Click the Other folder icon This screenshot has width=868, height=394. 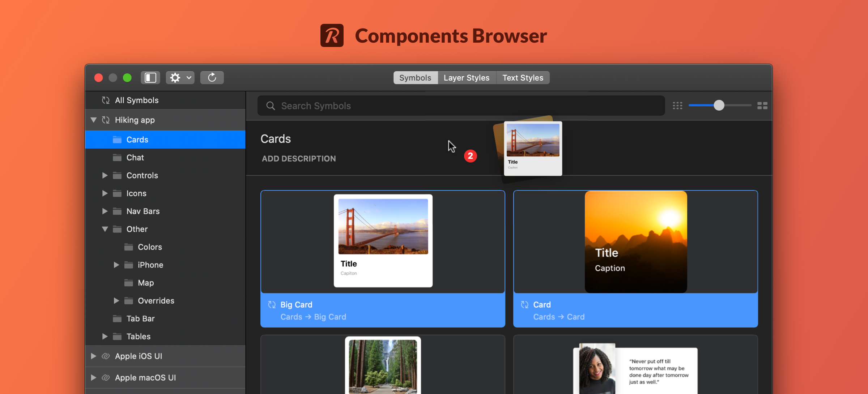[117, 229]
